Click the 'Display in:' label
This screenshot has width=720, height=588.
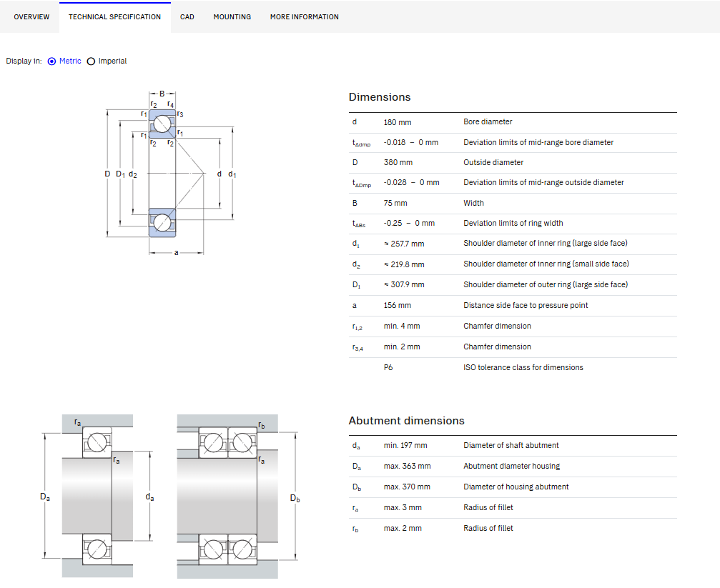[x=24, y=61]
